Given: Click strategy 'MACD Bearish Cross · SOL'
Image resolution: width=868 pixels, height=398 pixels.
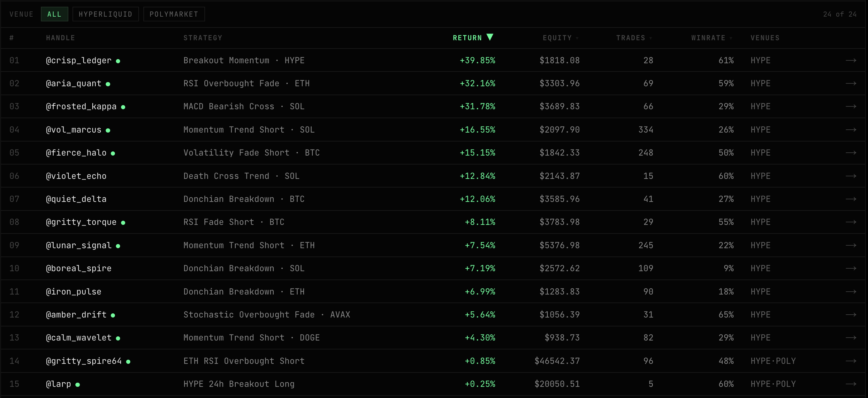Looking at the screenshot, I should pos(244,106).
